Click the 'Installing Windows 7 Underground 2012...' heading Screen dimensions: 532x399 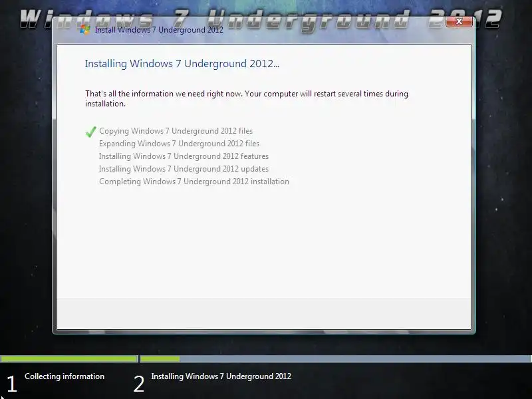point(182,64)
